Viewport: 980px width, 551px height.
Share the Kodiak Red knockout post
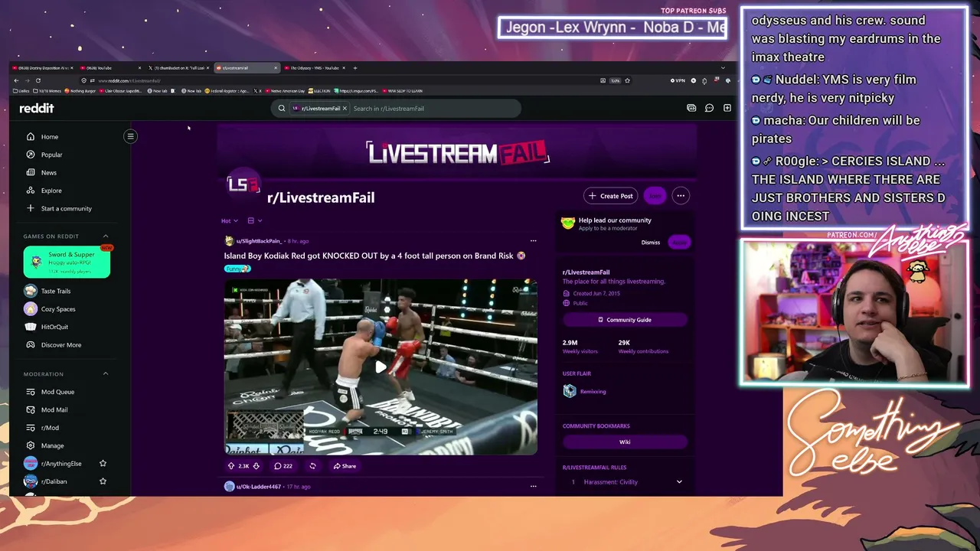coord(345,466)
